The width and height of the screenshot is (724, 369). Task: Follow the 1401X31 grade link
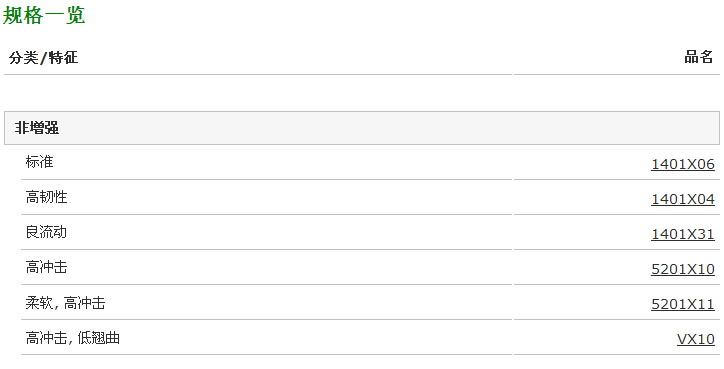[682, 234]
